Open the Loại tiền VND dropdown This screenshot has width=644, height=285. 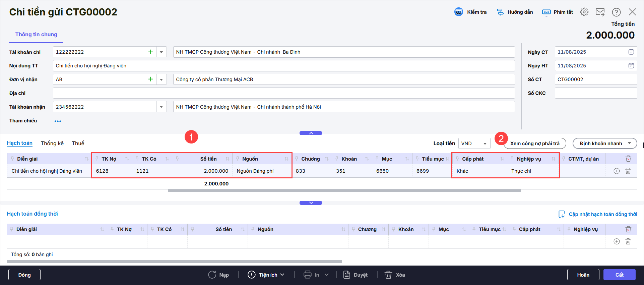coord(485,144)
